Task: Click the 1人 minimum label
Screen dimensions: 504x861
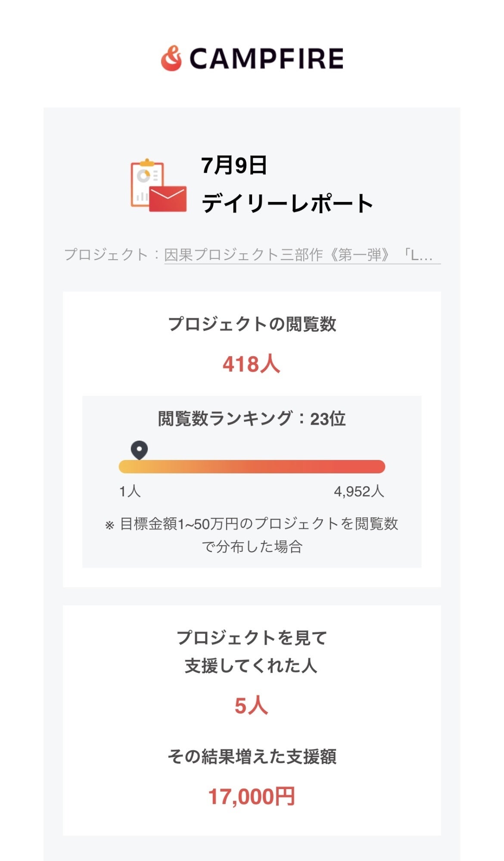Action: click(130, 491)
